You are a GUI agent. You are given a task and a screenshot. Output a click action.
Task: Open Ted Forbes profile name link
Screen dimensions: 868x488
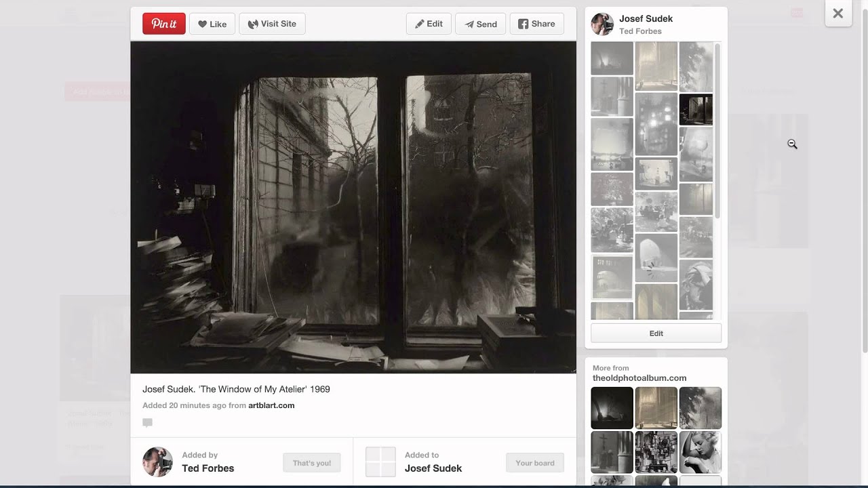[x=208, y=468]
